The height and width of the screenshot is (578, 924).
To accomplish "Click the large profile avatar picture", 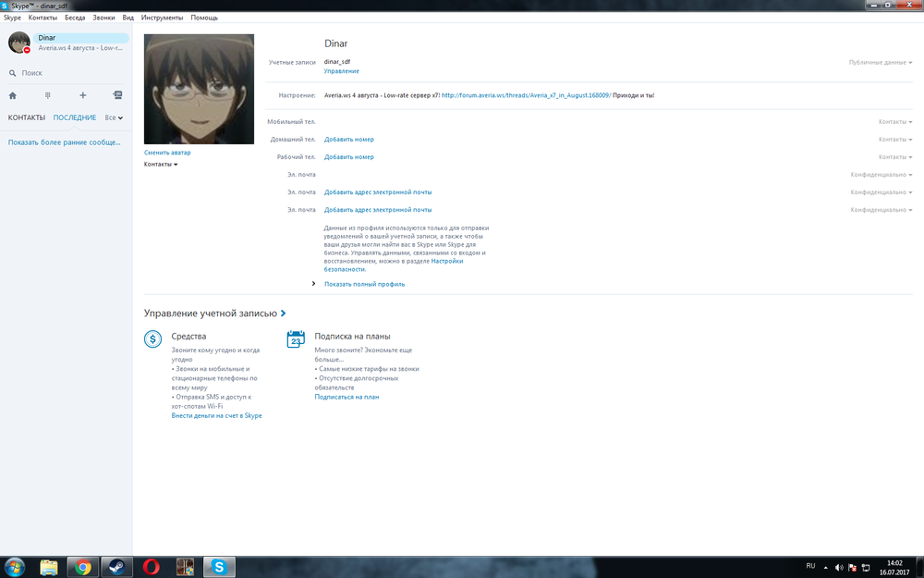I will point(199,89).
